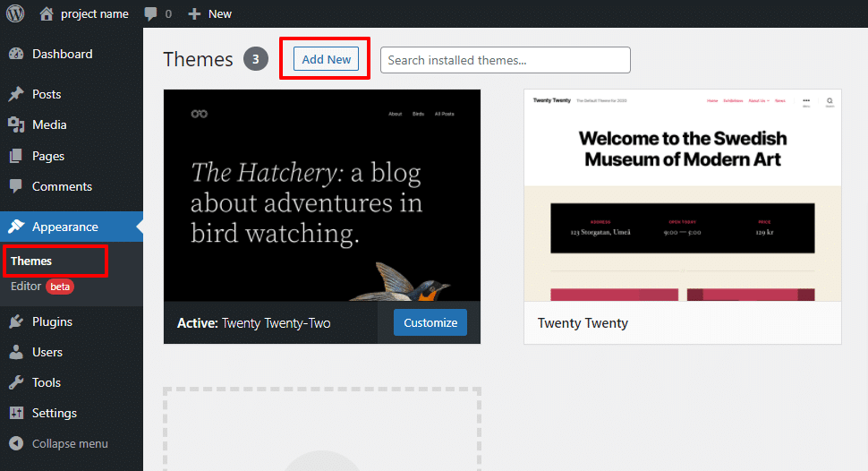The width and height of the screenshot is (868, 471).
Task: Click the Dashboard gauge icon
Action: [17, 54]
